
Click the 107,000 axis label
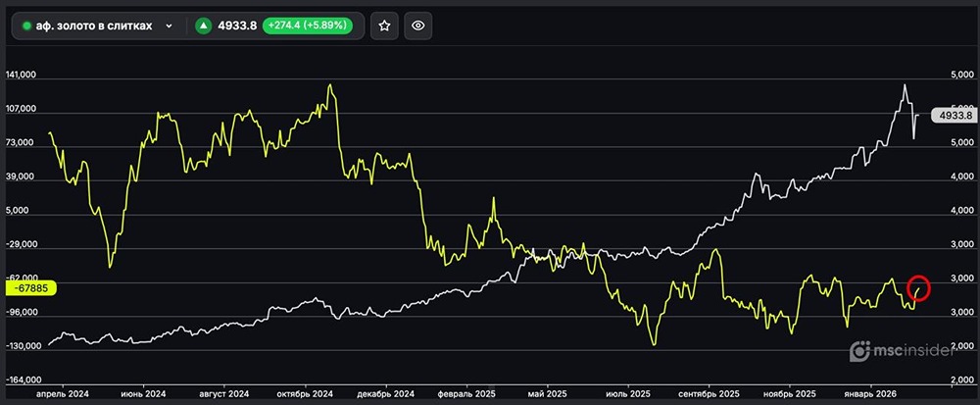tap(21, 110)
